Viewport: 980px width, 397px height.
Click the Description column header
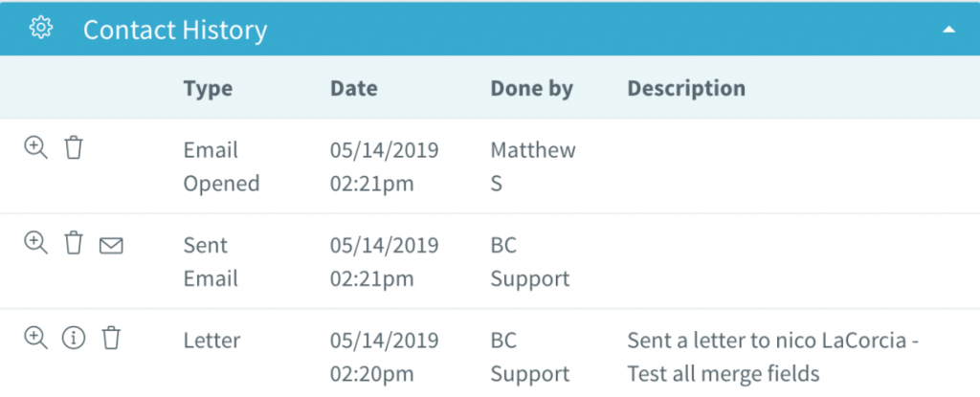pyautogui.click(x=686, y=88)
